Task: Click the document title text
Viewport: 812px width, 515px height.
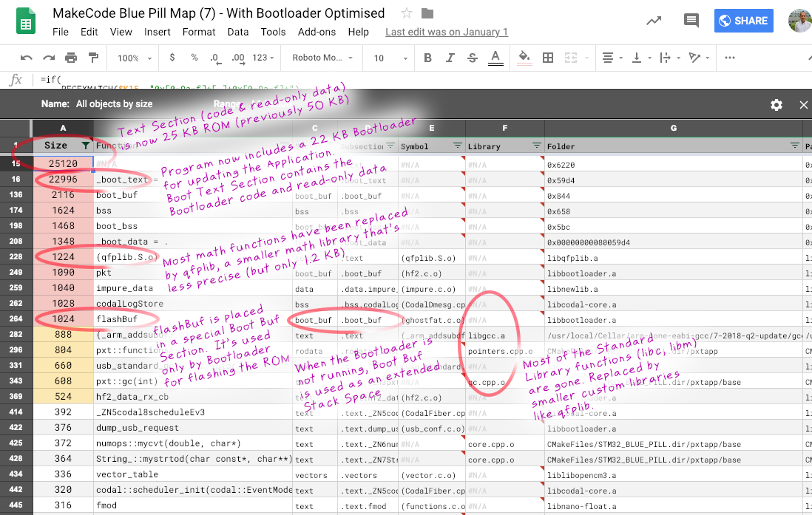Action: click(x=219, y=13)
